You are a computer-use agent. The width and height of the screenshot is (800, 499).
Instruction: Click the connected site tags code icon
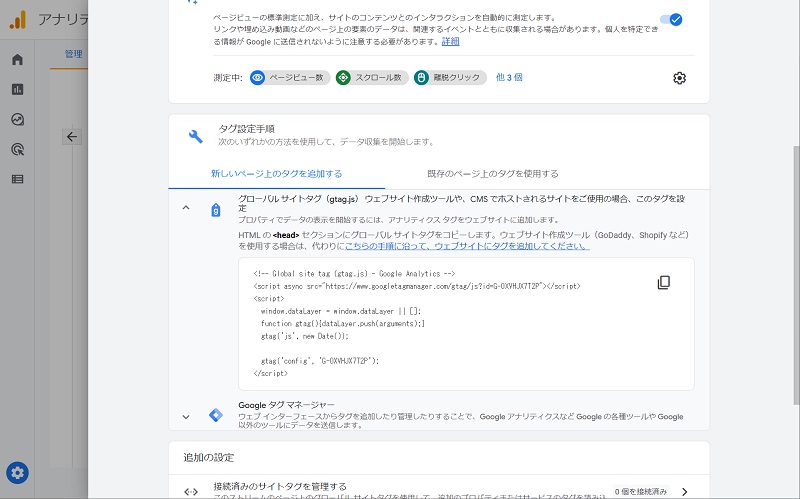(x=191, y=491)
